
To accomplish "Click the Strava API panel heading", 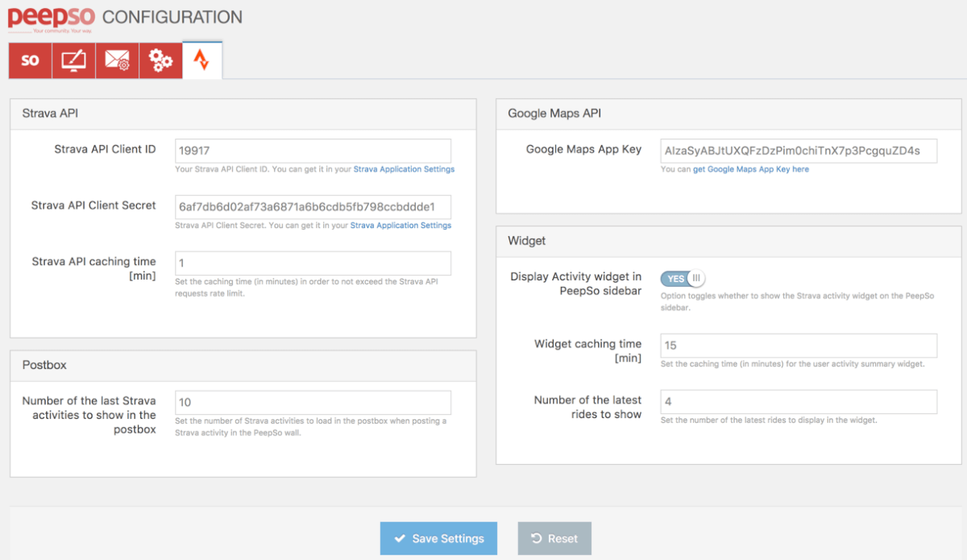I will click(50, 114).
